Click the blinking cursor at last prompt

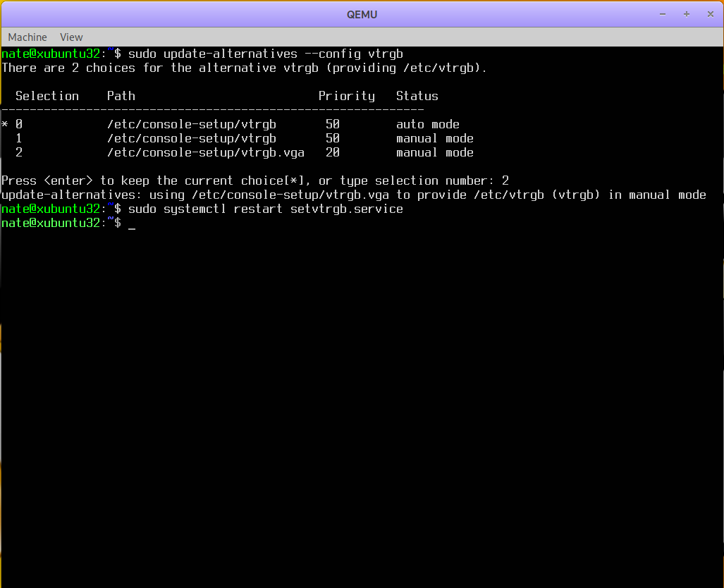click(x=132, y=224)
